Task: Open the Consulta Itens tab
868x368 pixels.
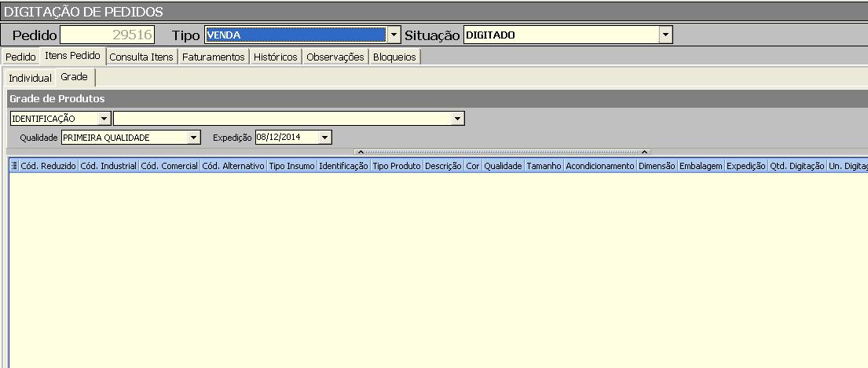Action: 141,57
